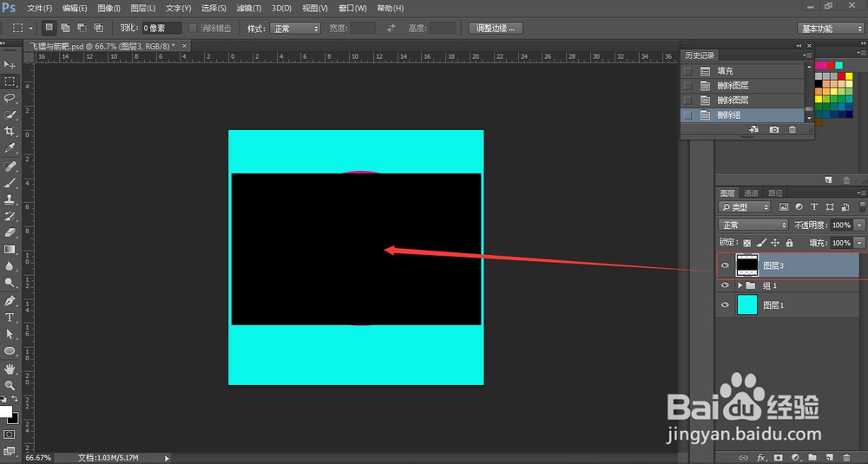This screenshot has width=868, height=464.
Task: Open the 填充 fill dropdown arrow
Action: 859,243
